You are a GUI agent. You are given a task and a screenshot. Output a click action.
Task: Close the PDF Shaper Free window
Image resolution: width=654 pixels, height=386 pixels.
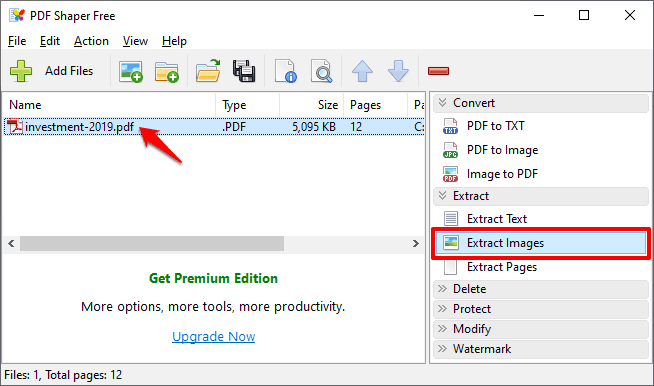(630, 15)
